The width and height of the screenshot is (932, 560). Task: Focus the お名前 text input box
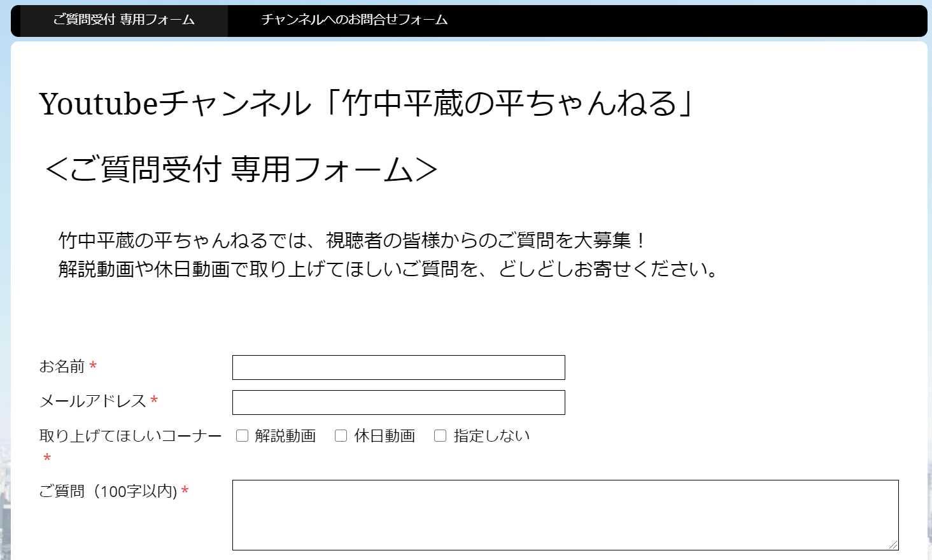coord(399,368)
